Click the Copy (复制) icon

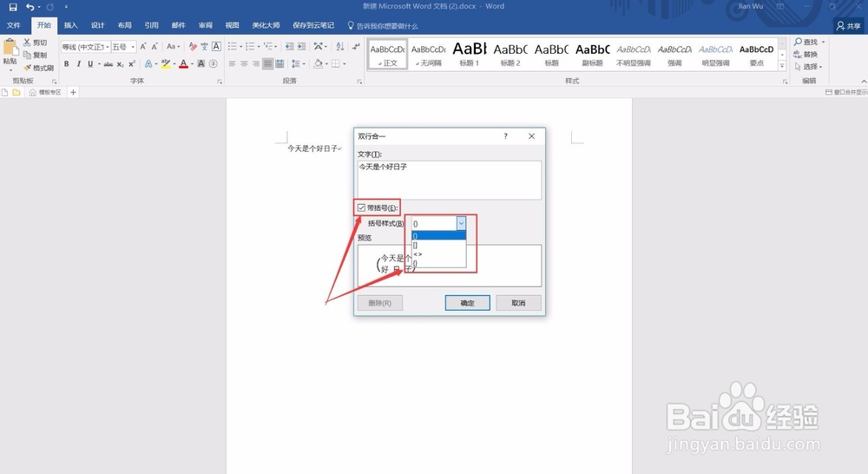click(27, 55)
